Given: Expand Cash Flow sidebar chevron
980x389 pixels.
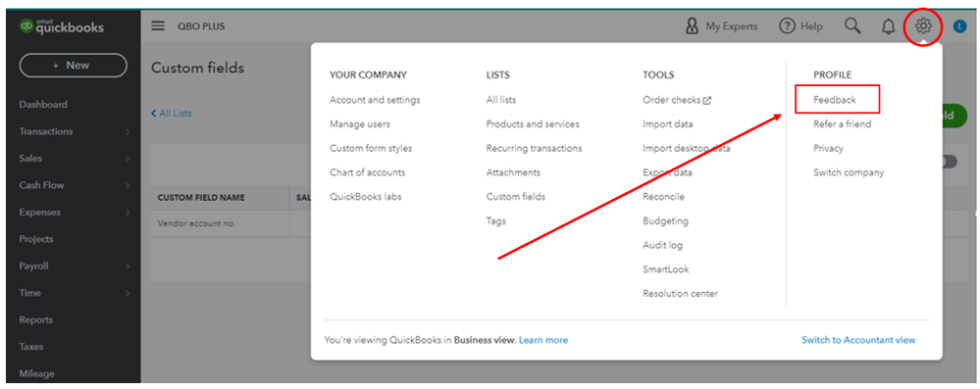Looking at the screenshot, I should point(128,185).
